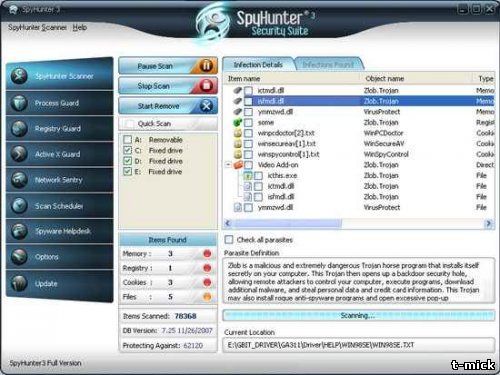
Task: Click the orange pause icon
Action: click(x=206, y=66)
